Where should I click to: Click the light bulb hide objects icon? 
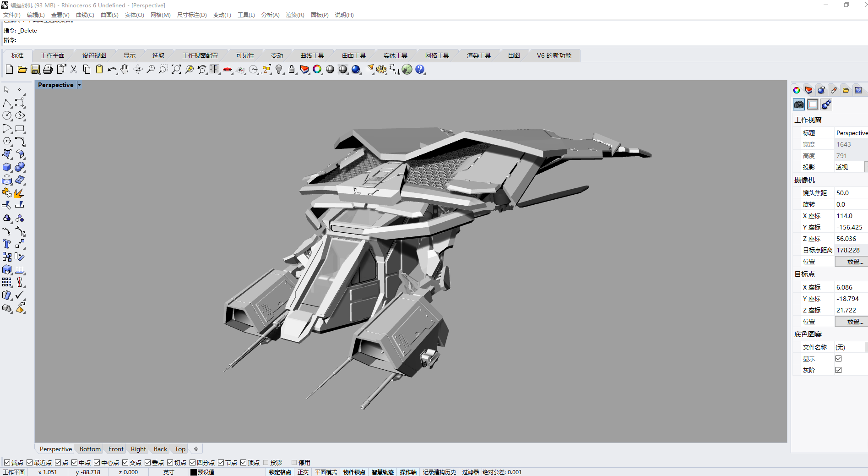[x=279, y=69]
